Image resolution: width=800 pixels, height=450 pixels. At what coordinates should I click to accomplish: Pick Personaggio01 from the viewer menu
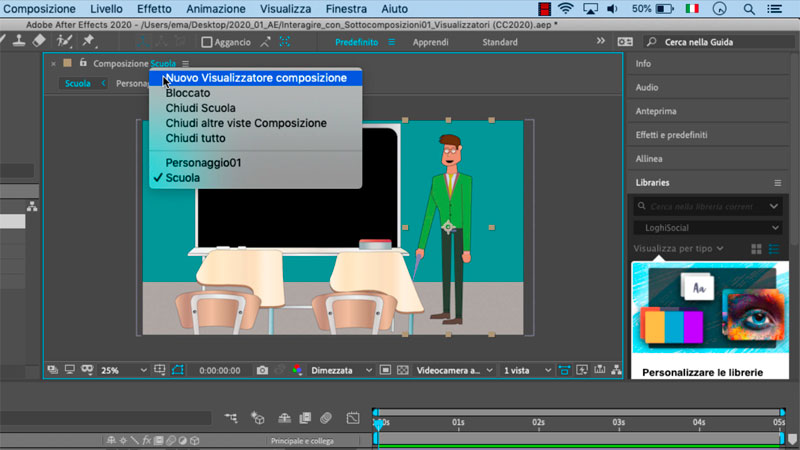click(256, 163)
